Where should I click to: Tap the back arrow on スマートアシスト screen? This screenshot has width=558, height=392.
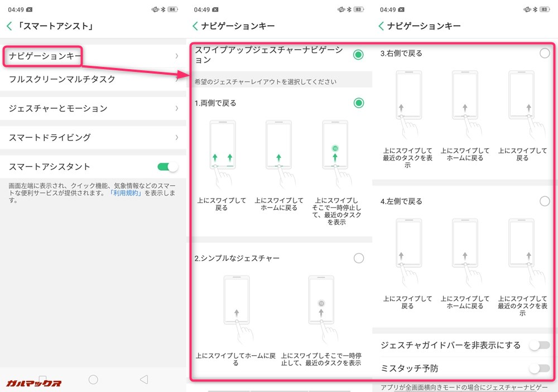point(9,26)
